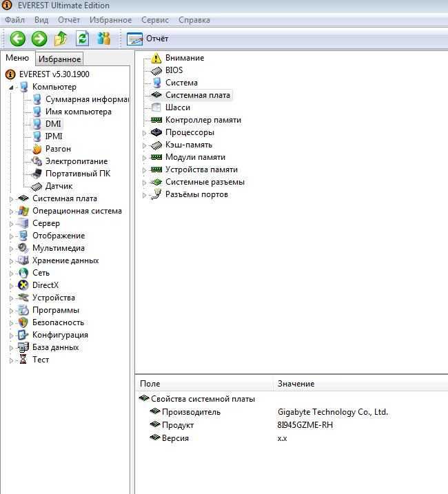448x494 pixels.
Task: Expand the Разъёмы портов DMI node
Action: [144, 195]
